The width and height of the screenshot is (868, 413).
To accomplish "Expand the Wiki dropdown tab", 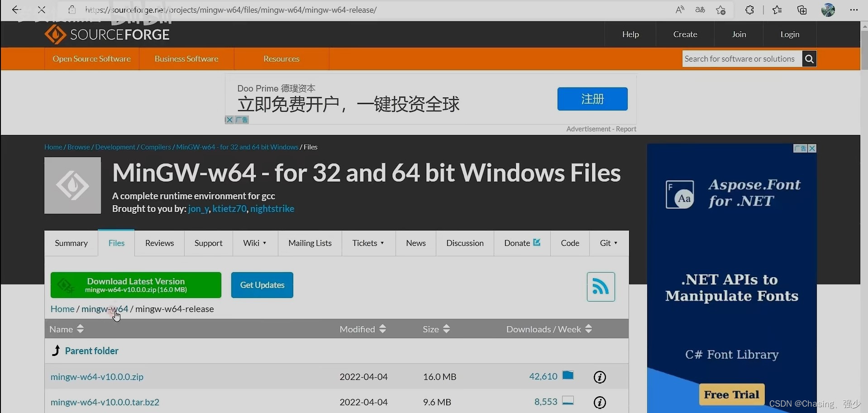I will pos(255,243).
